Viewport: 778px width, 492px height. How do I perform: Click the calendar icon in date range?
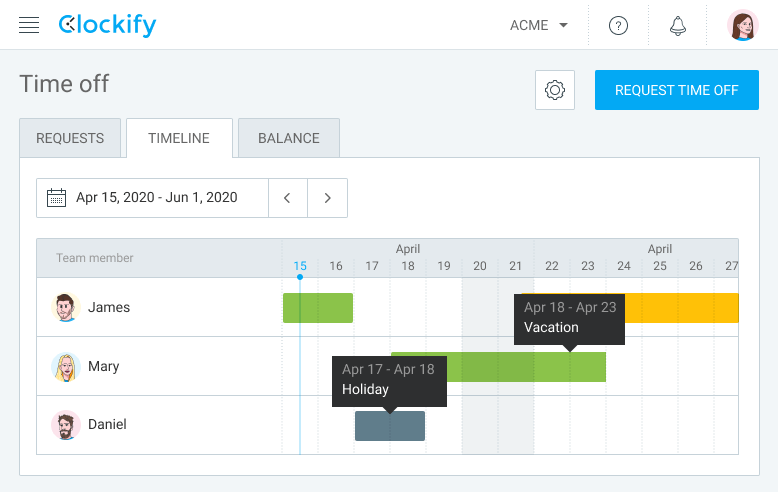(x=56, y=198)
